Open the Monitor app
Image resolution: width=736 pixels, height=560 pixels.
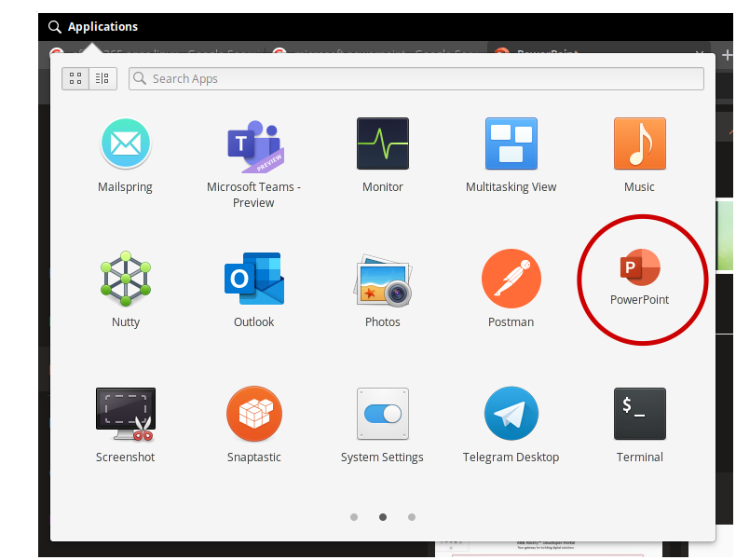[x=383, y=143]
